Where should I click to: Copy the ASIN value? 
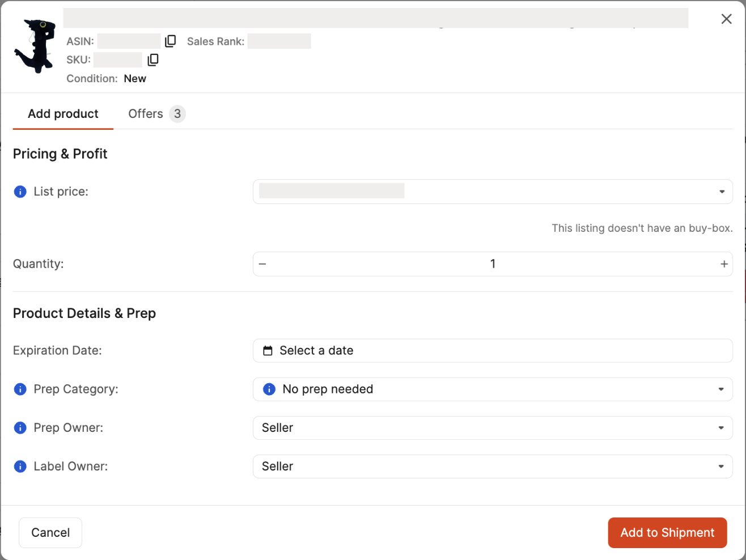[x=171, y=41]
